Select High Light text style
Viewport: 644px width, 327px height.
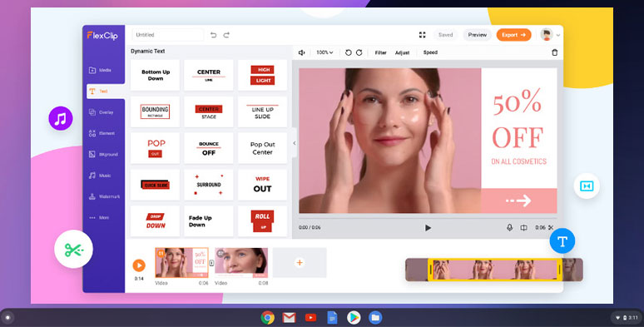(262, 75)
